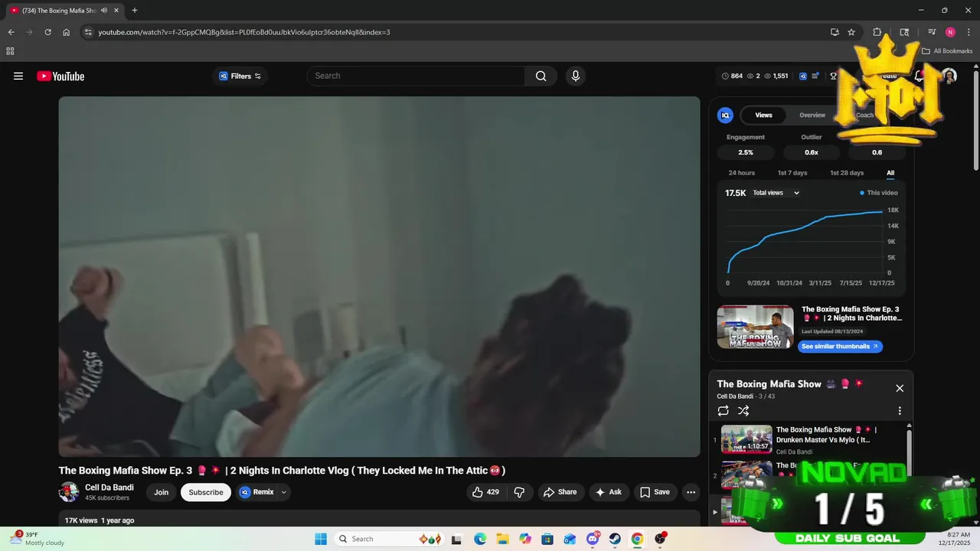
Task: Click the Ask sparkle button
Action: tap(609, 492)
